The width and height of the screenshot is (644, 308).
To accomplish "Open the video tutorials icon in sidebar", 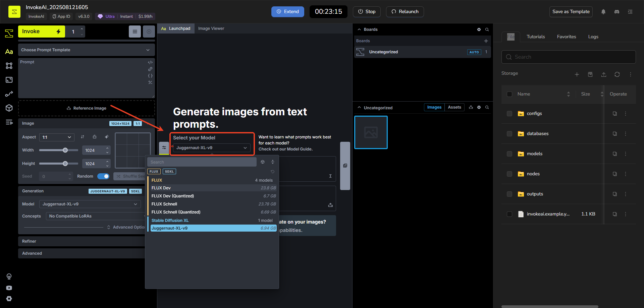I will coord(9,288).
